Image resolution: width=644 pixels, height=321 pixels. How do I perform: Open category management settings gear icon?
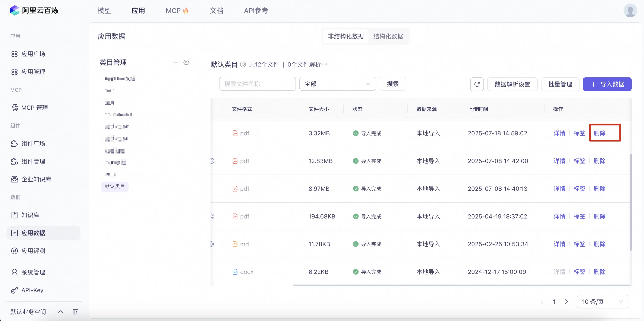(x=186, y=62)
